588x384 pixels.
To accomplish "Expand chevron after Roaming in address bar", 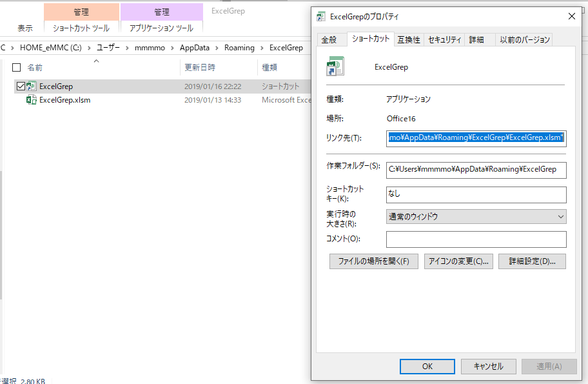I will point(262,48).
